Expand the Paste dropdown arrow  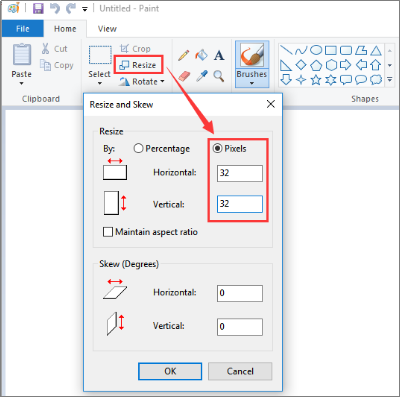coord(21,83)
